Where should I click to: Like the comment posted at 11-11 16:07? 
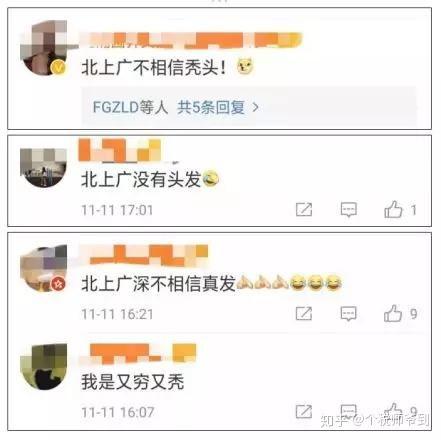pyautogui.click(x=393, y=411)
